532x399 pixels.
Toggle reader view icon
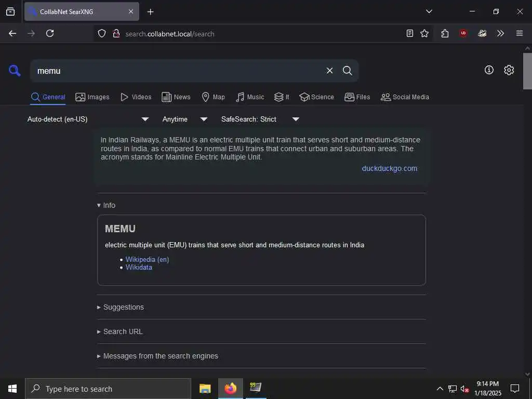tap(409, 33)
